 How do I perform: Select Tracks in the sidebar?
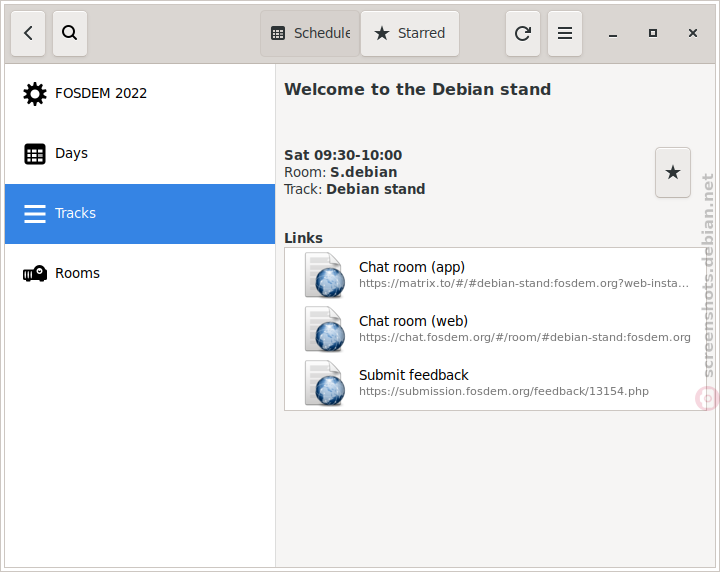pos(140,214)
